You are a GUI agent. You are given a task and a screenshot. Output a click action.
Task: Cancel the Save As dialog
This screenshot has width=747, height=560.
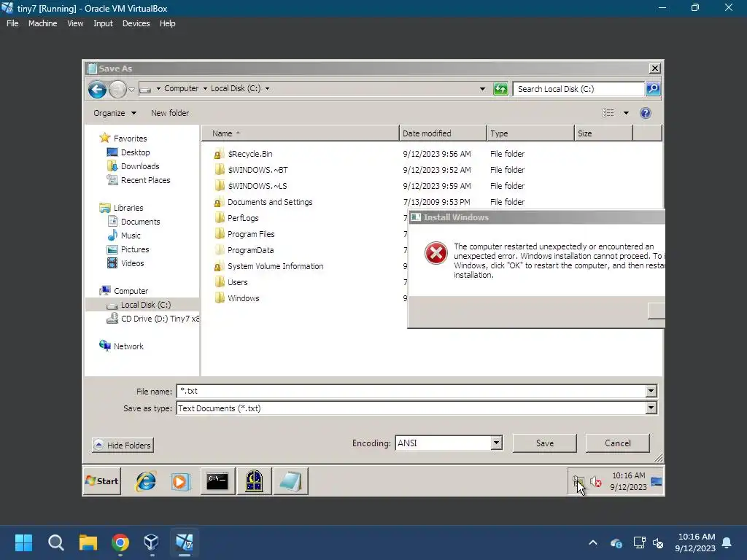(617, 443)
